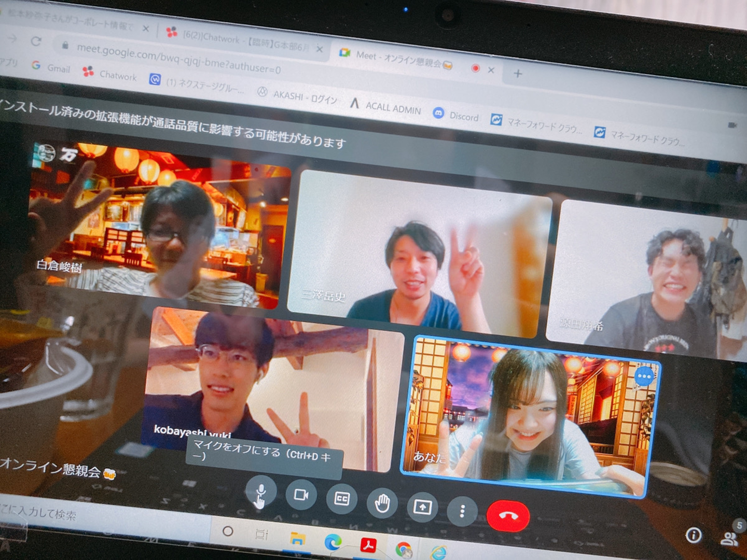
Task: Open the Chatwork bookmark
Action: coord(110,74)
